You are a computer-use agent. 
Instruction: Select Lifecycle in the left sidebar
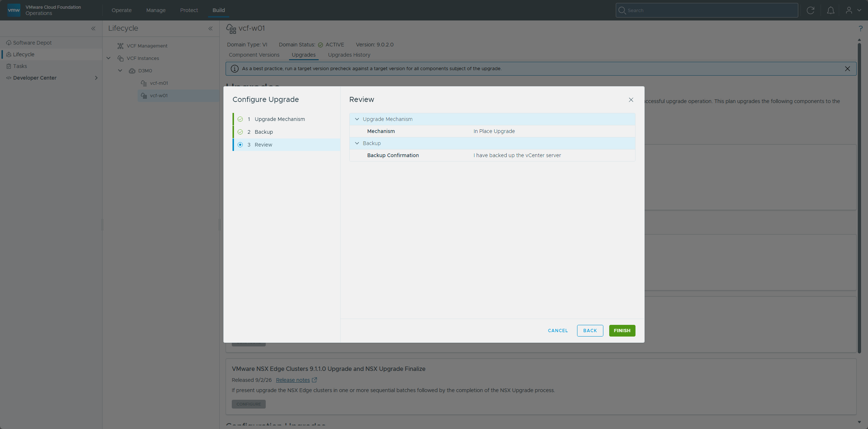pos(51,54)
